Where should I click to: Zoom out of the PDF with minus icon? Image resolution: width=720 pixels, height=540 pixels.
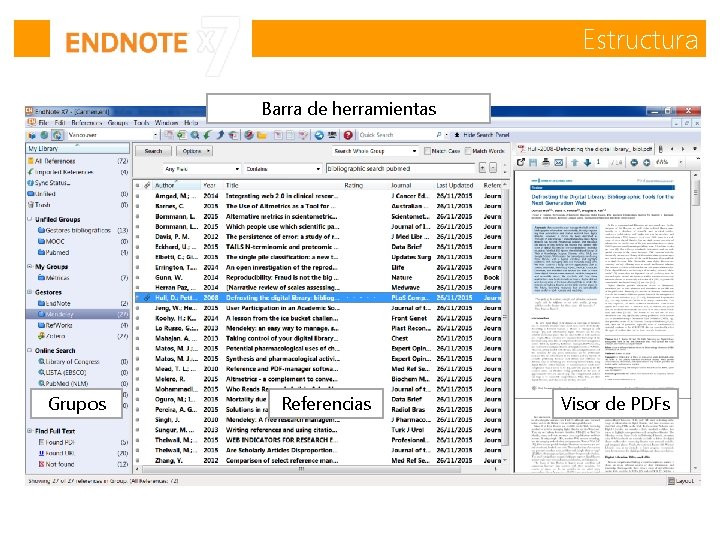(634, 162)
